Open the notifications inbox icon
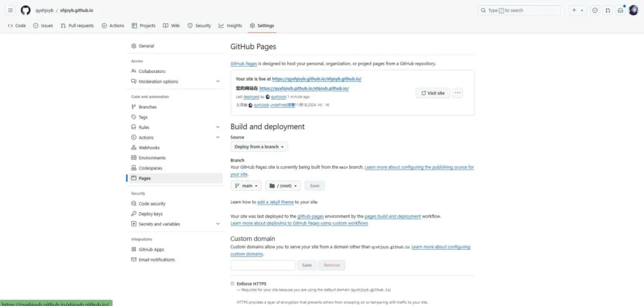This screenshot has width=644, height=306. point(620,10)
